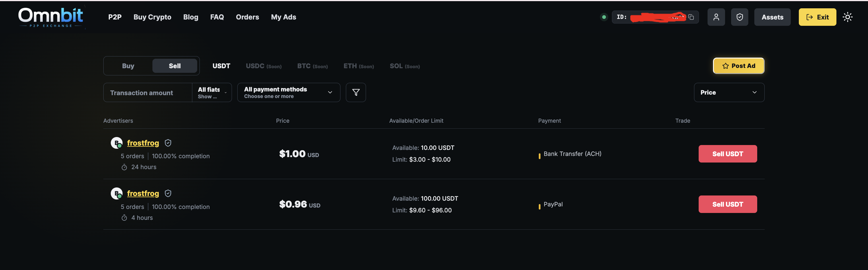The image size is (868, 270).
Task: Click the Available: 10.00 USDT text
Action: pos(423,148)
